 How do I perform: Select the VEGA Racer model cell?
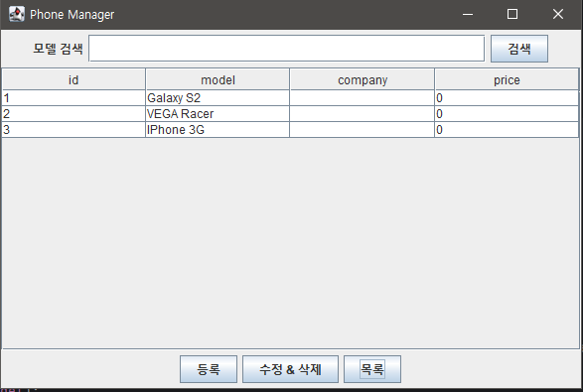tap(218, 114)
